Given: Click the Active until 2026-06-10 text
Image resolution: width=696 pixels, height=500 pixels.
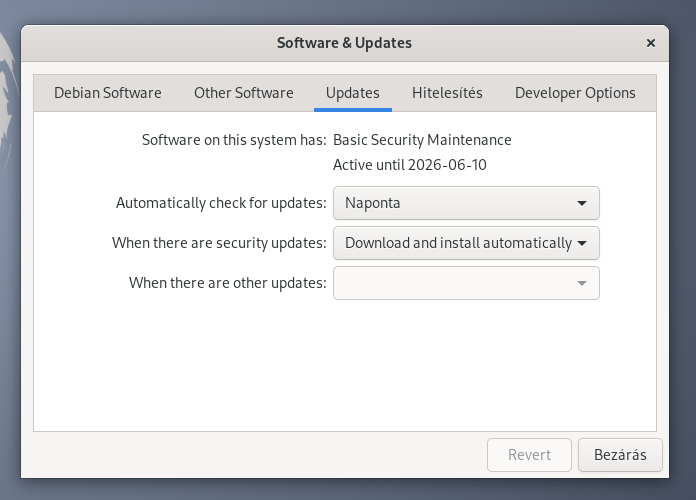Looking at the screenshot, I should click(410, 165).
